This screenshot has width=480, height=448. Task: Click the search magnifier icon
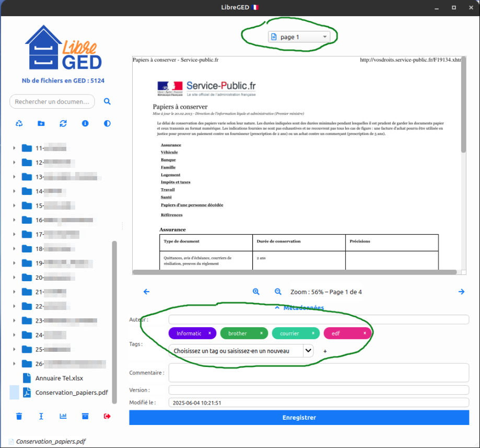click(108, 101)
